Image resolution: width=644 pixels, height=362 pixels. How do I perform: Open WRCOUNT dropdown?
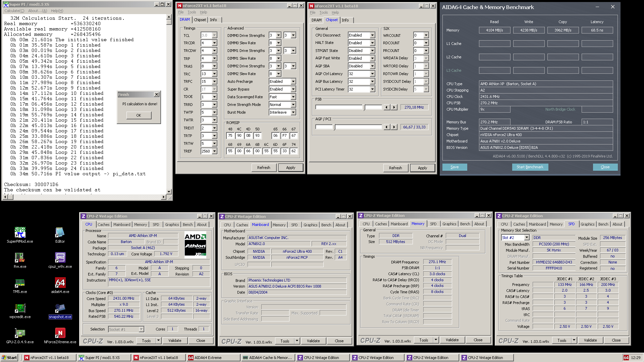point(426,35)
